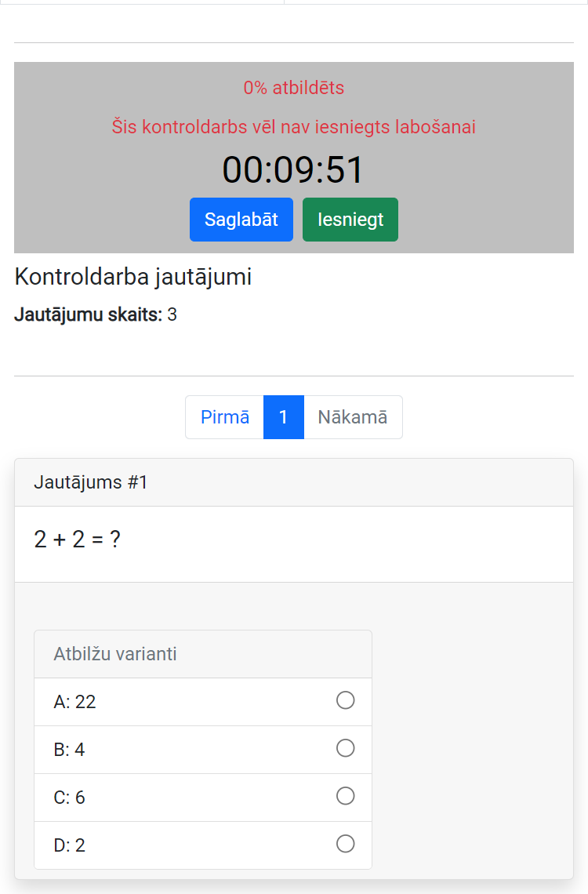Image resolution: width=588 pixels, height=894 pixels.
Task: Click the blue Saglabāt button
Action: click(x=241, y=220)
